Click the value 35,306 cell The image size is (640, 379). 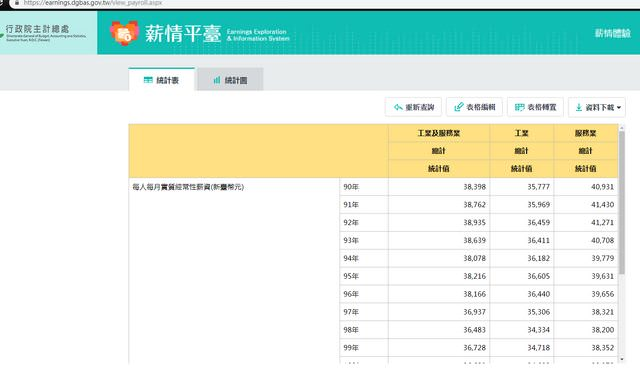coord(522,312)
